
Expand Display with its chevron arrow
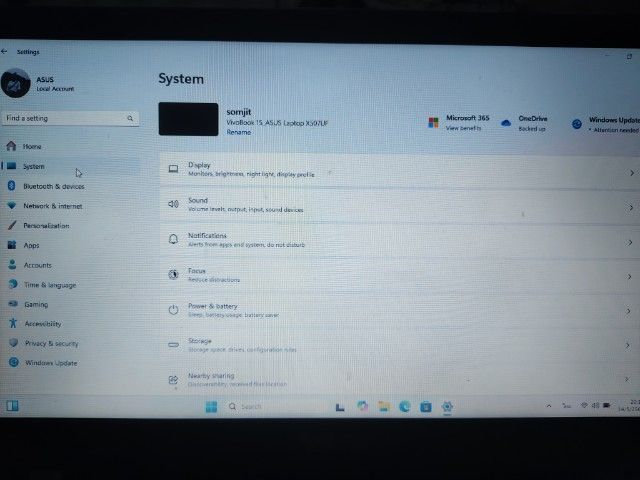click(x=631, y=173)
